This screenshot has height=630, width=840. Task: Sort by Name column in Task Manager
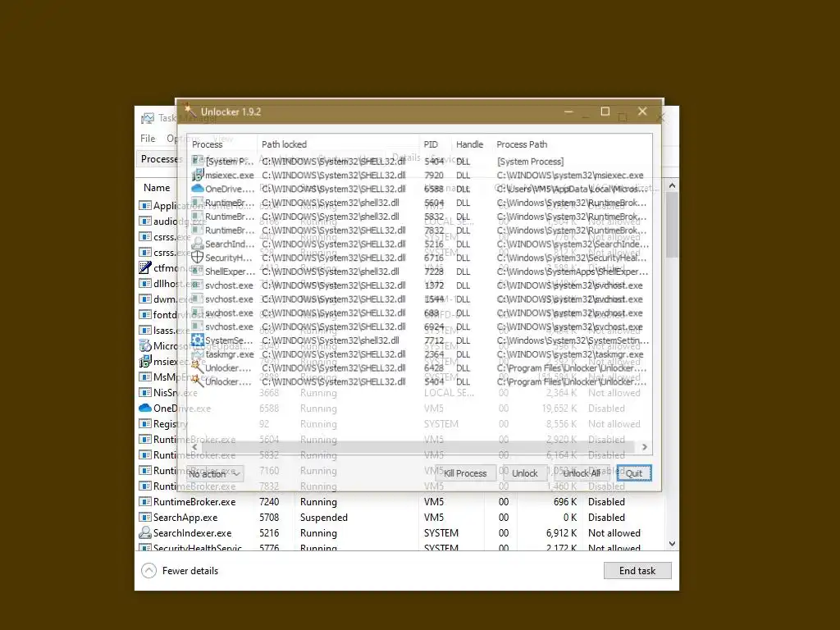(157, 188)
